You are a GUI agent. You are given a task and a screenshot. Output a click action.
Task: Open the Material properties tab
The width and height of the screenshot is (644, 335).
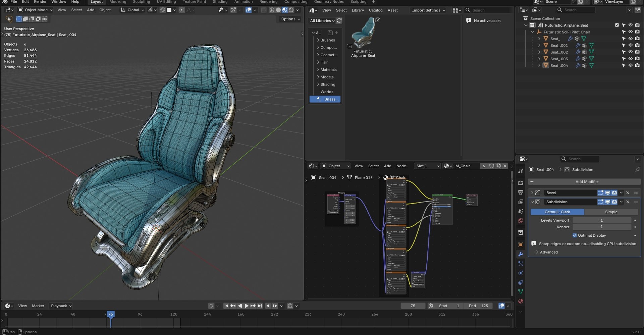(x=521, y=301)
